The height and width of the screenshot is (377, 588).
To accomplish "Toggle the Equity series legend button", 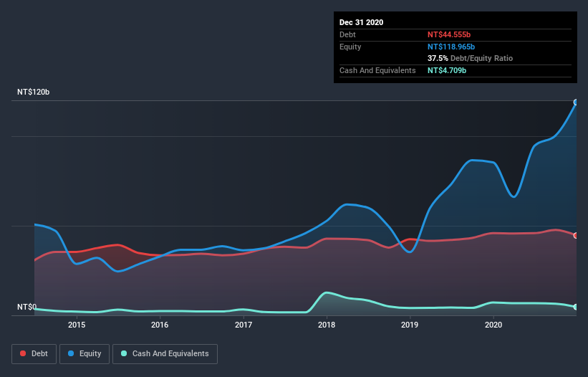I will (85, 354).
